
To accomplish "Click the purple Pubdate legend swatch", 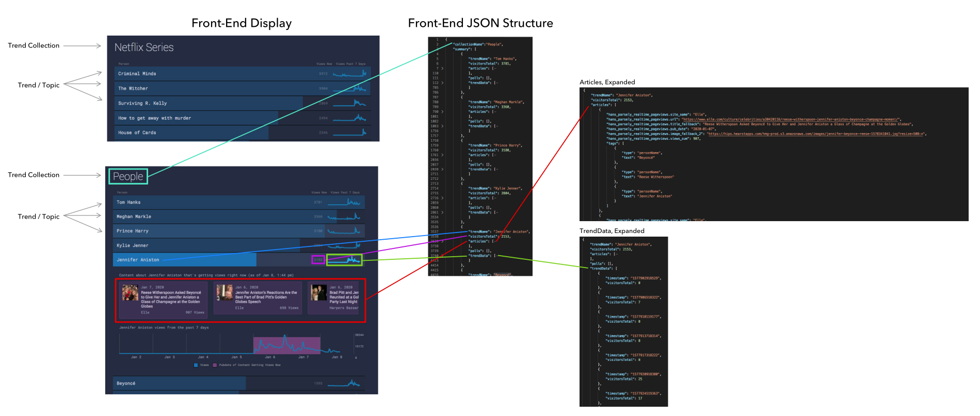I will click(x=215, y=365).
